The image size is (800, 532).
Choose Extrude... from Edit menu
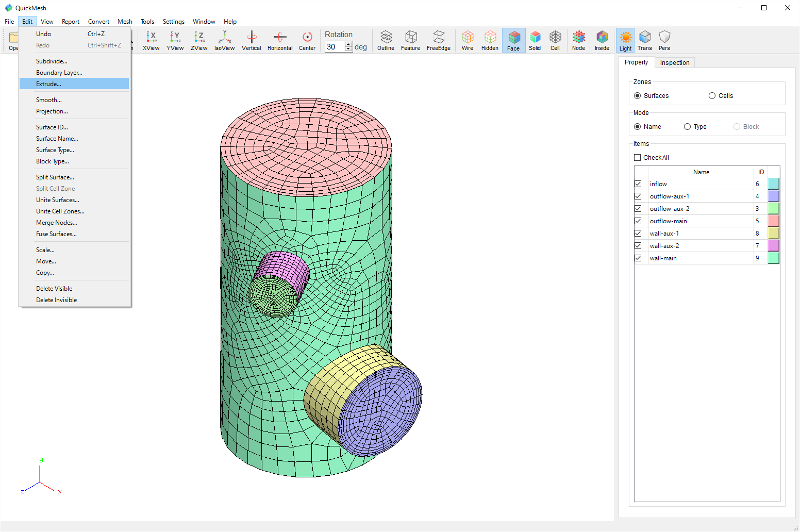click(74, 84)
